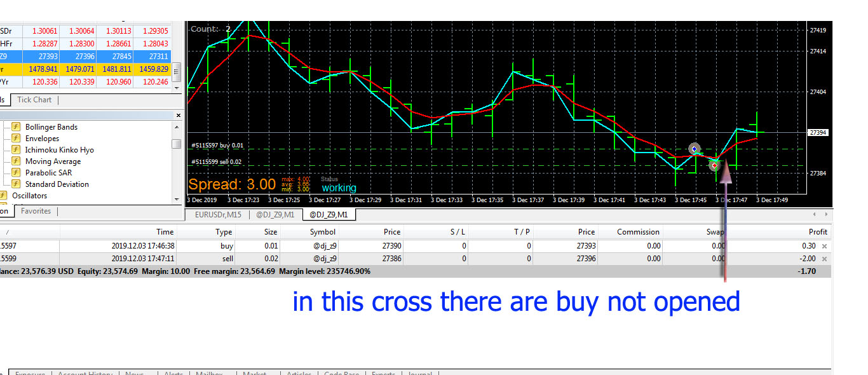Click the 'working' status text
The height and width of the screenshot is (375, 868).
(x=339, y=188)
